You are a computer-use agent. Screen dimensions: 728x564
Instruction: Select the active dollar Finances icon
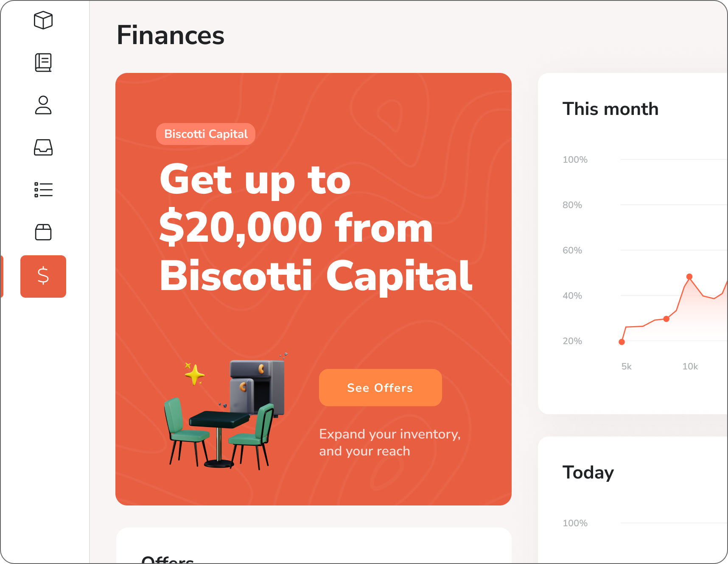click(x=43, y=276)
